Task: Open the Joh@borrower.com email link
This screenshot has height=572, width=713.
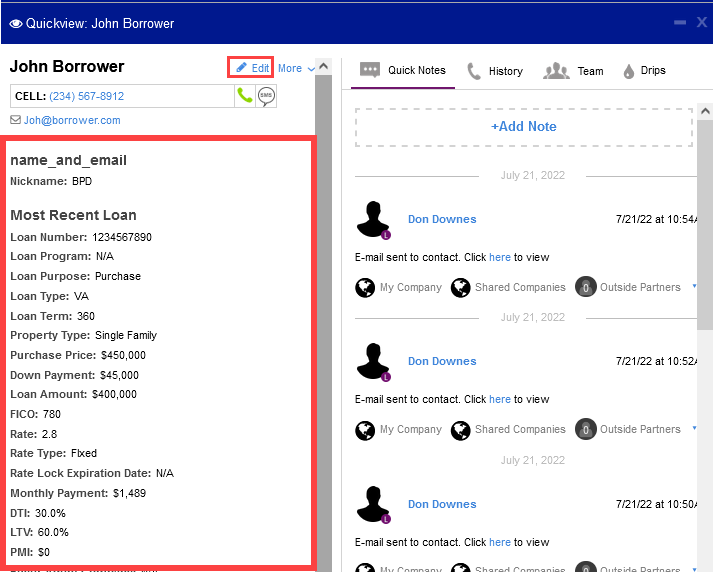Action: click(72, 120)
